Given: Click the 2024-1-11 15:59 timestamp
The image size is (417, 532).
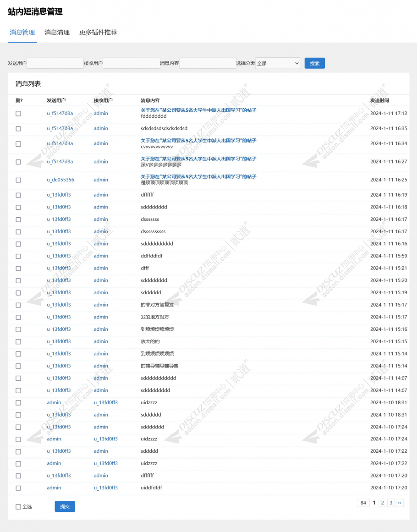Looking at the screenshot, I should (389, 256).
